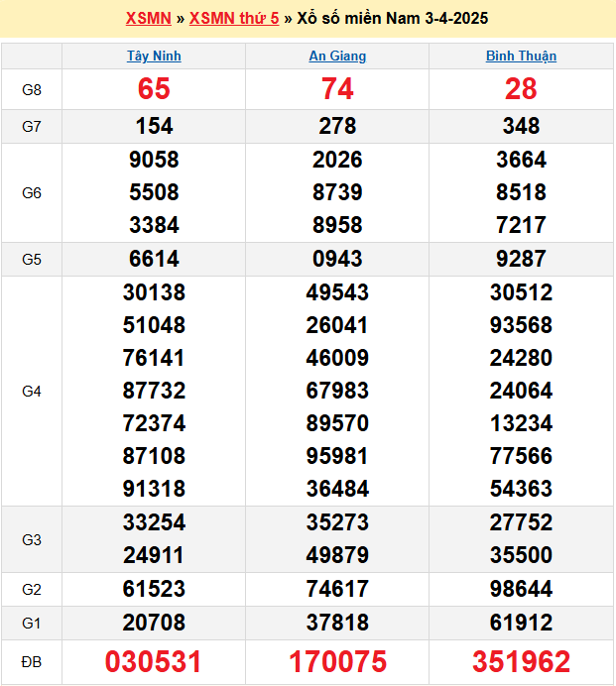
Task: Click Bình Thuận G2 number 98644
Action: pos(521,590)
